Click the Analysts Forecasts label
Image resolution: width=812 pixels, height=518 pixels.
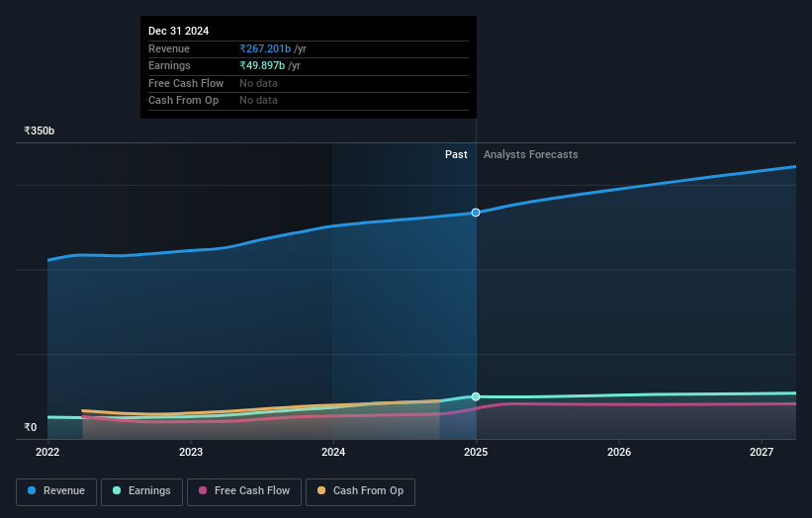point(531,155)
